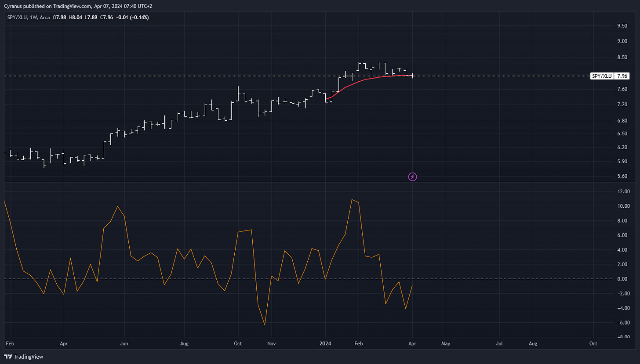
Task: Click the 5.90 price axis label
Action: click(x=622, y=162)
